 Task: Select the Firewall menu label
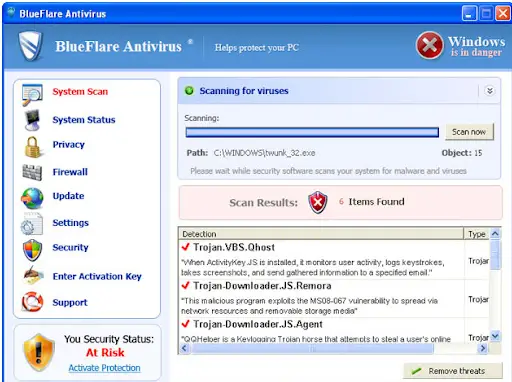pos(70,172)
